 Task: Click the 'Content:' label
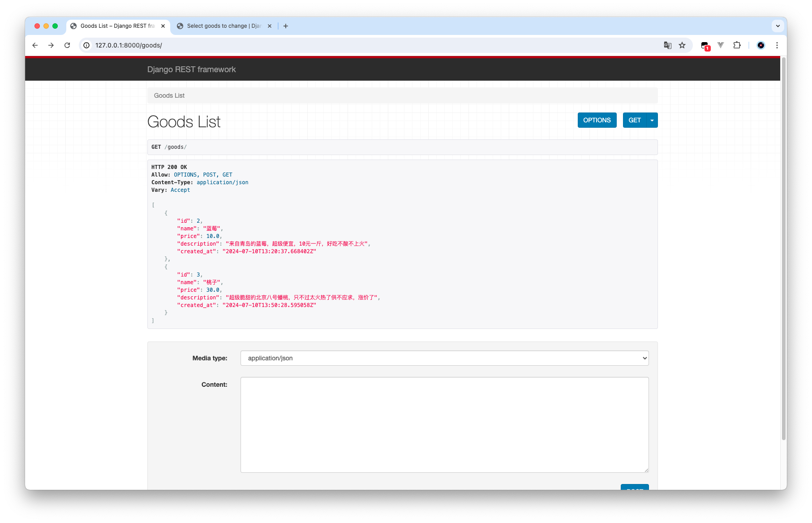[214, 385]
